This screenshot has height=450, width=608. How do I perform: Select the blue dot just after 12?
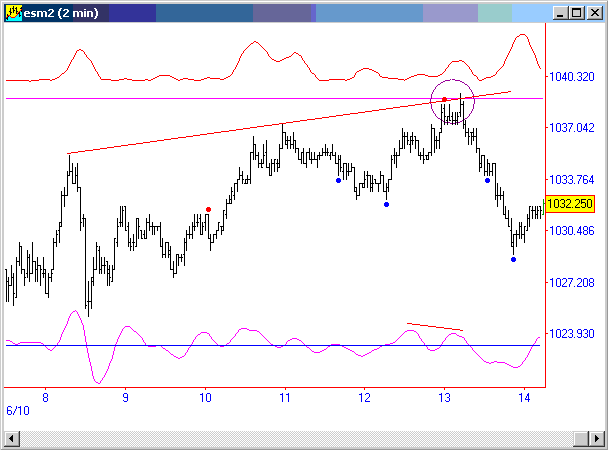pos(386,204)
